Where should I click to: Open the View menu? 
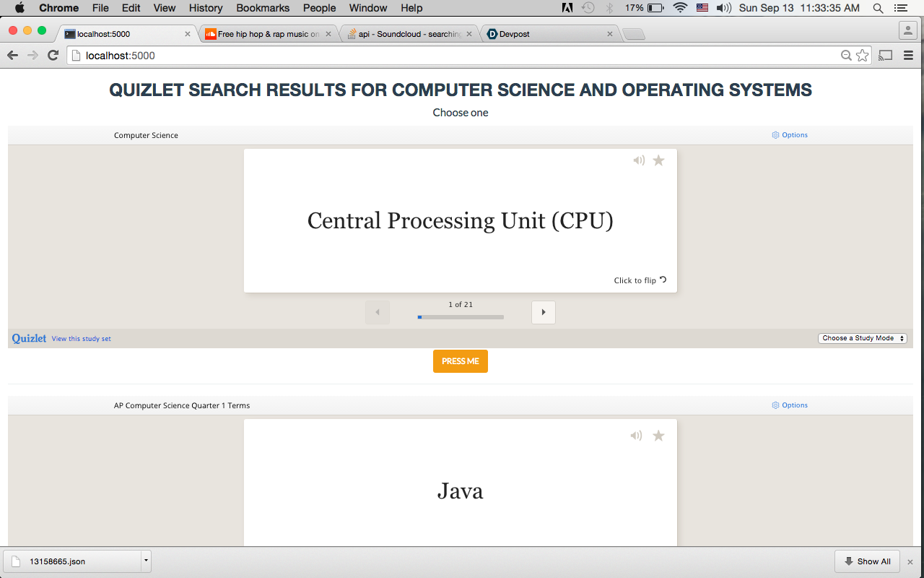(x=165, y=8)
